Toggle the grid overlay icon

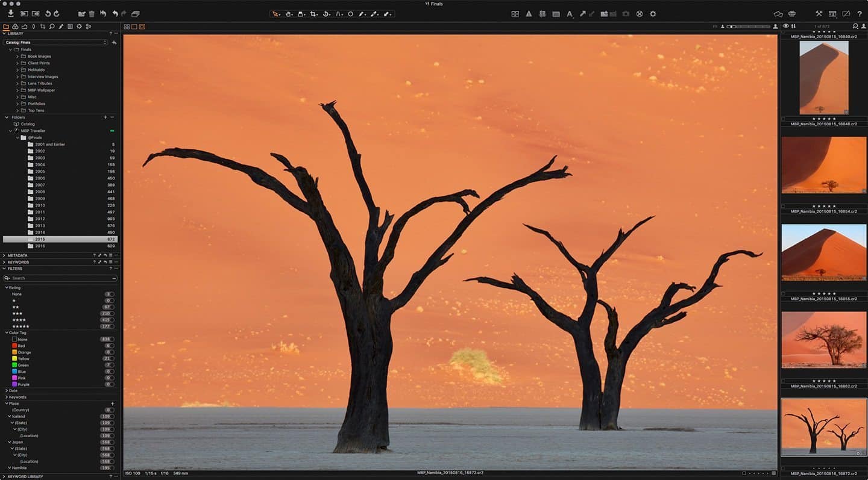tap(542, 13)
